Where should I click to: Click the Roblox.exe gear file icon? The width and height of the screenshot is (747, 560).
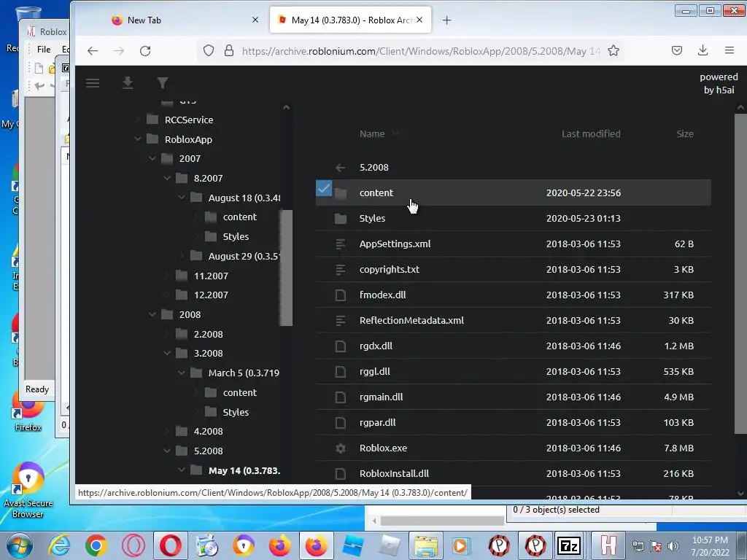[x=340, y=448]
